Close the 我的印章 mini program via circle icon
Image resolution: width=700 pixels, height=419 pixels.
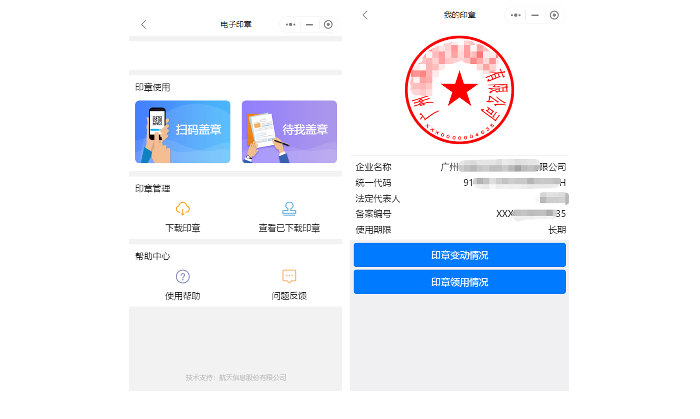coord(553,16)
